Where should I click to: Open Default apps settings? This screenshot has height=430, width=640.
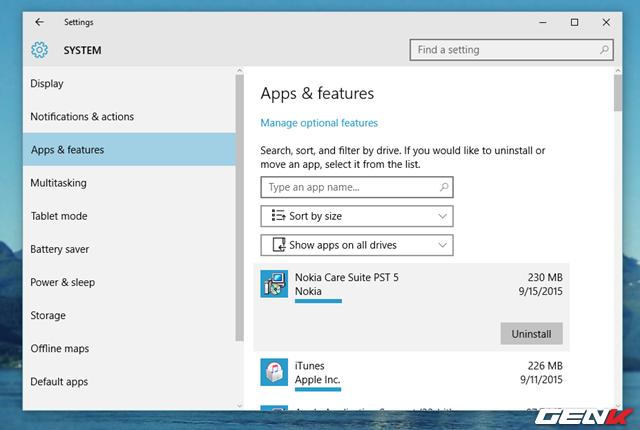click(x=129, y=381)
